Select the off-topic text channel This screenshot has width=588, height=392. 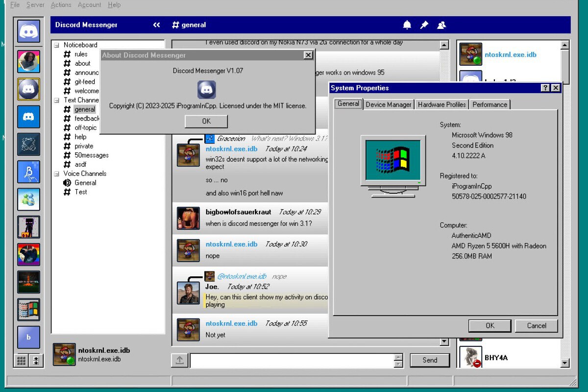pyautogui.click(x=85, y=128)
